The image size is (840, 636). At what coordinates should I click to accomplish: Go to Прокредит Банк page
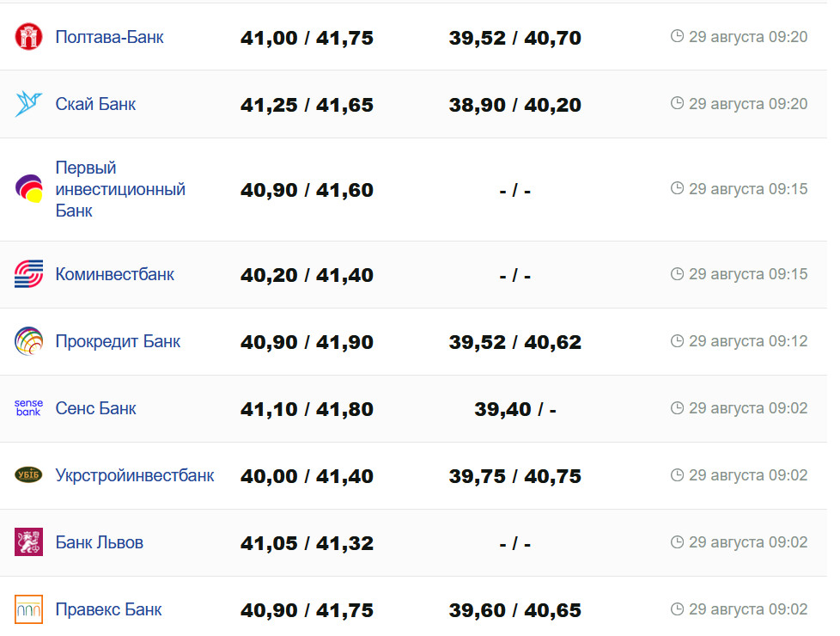tap(118, 341)
